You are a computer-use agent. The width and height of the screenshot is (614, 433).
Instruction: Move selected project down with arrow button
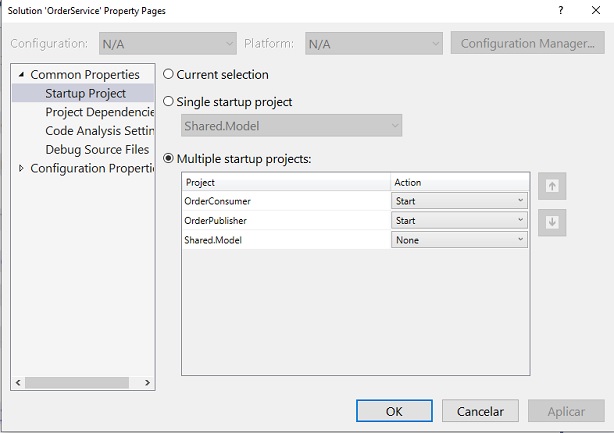(552, 222)
